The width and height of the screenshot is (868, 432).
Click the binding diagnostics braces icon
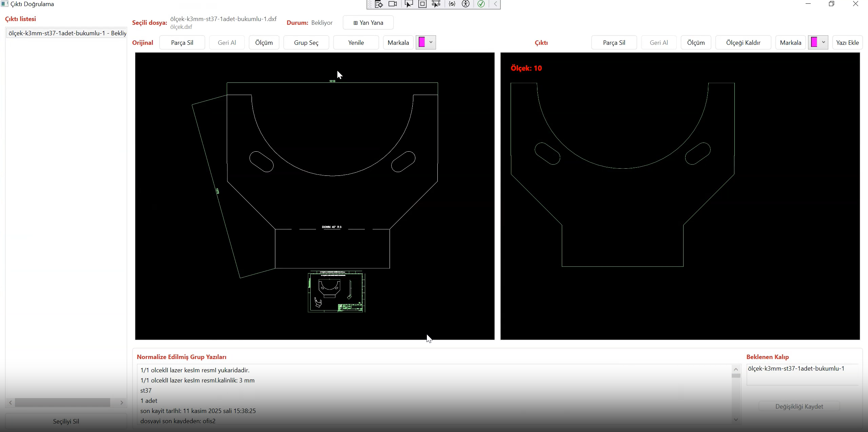click(x=452, y=4)
